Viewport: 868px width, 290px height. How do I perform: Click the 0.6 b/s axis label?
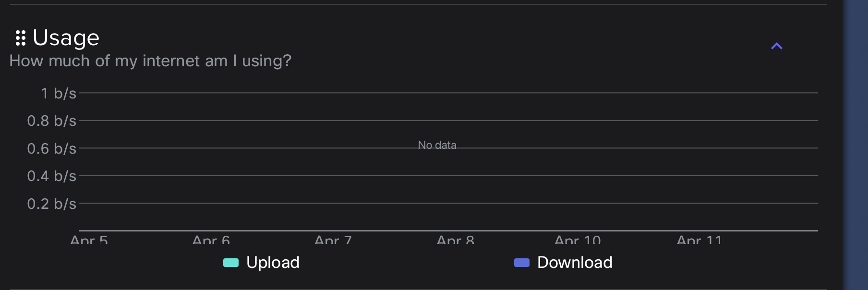tap(52, 148)
